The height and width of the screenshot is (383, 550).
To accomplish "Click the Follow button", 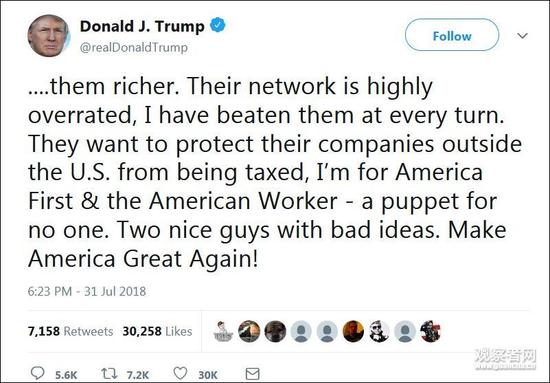I will click(452, 35).
